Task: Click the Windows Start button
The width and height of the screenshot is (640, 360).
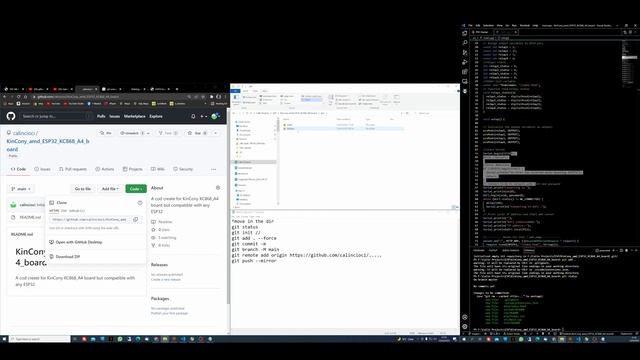Action: pos(4,339)
